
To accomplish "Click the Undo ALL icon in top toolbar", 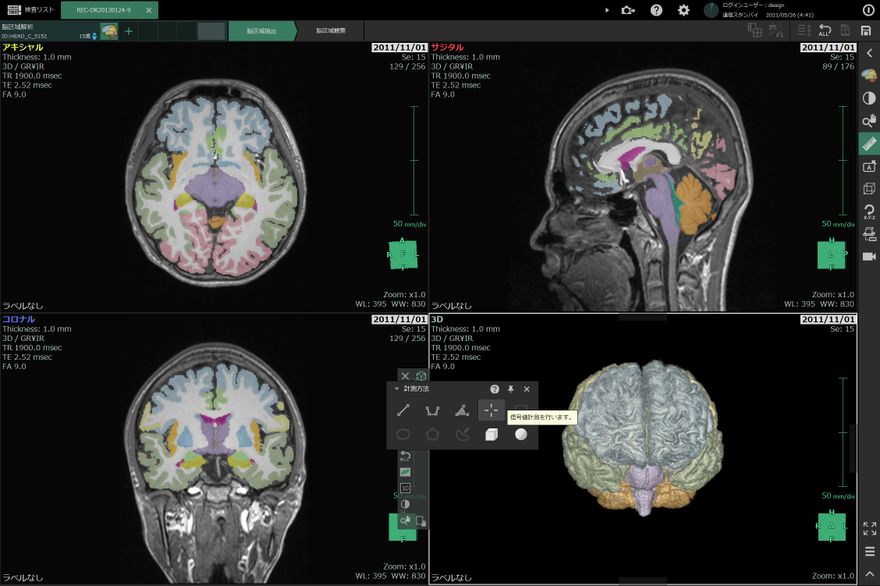I will pyautogui.click(x=825, y=31).
